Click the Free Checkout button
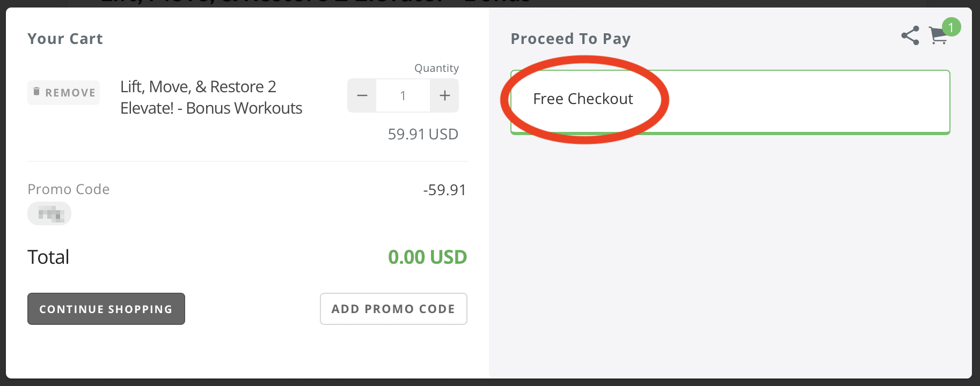This screenshot has width=980, height=386. pos(730,102)
